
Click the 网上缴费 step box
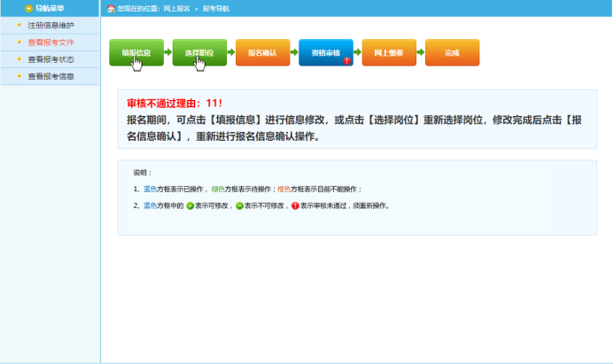pyautogui.click(x=388, y=53)
